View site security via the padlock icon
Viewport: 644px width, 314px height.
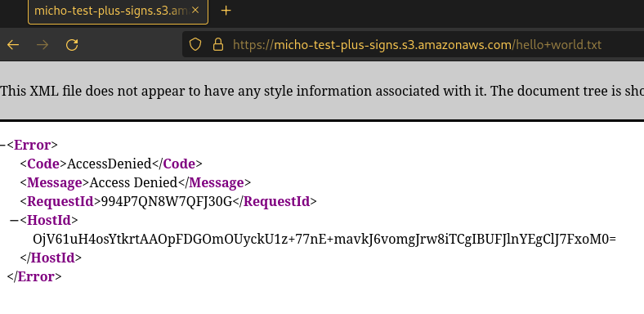(x=217, y=44)
